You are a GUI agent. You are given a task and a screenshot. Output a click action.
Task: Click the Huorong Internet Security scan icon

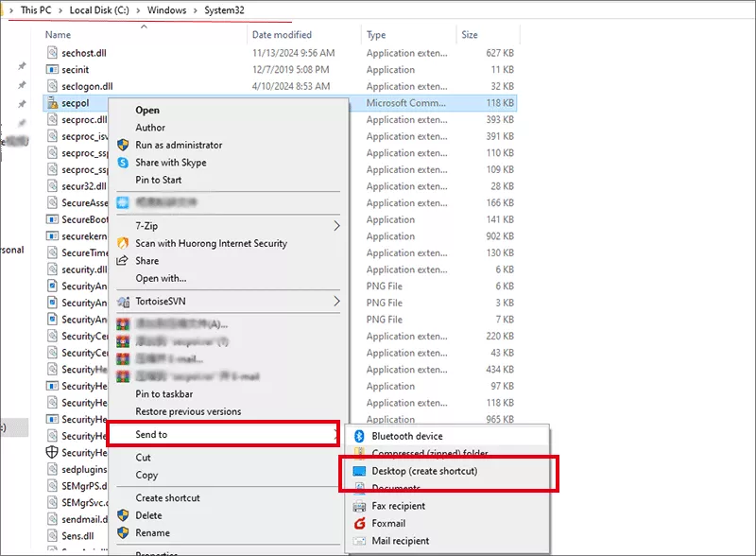123,243
